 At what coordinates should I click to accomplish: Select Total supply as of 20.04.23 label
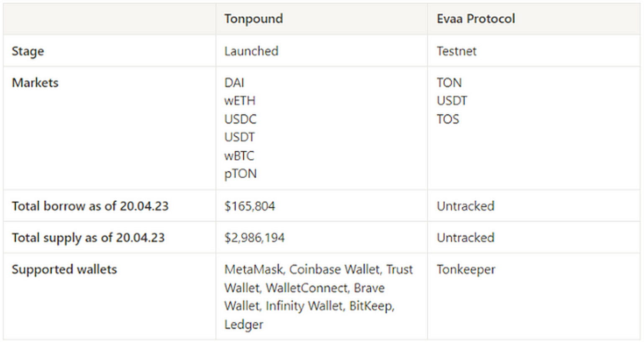pos(88,237)
